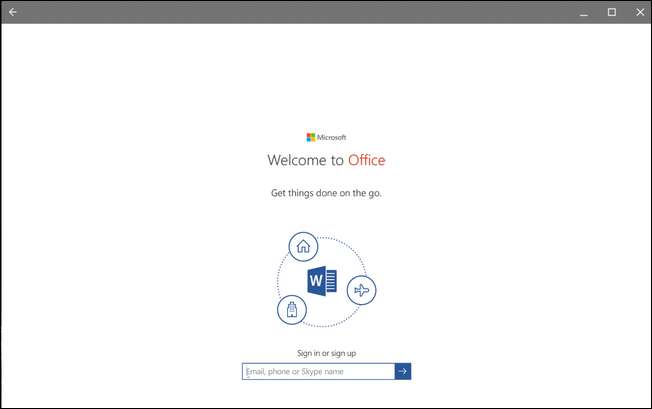Submit sign-in with the blue arrow button
The height and width of the screenshot is (409, 652).
click(403, 371)
